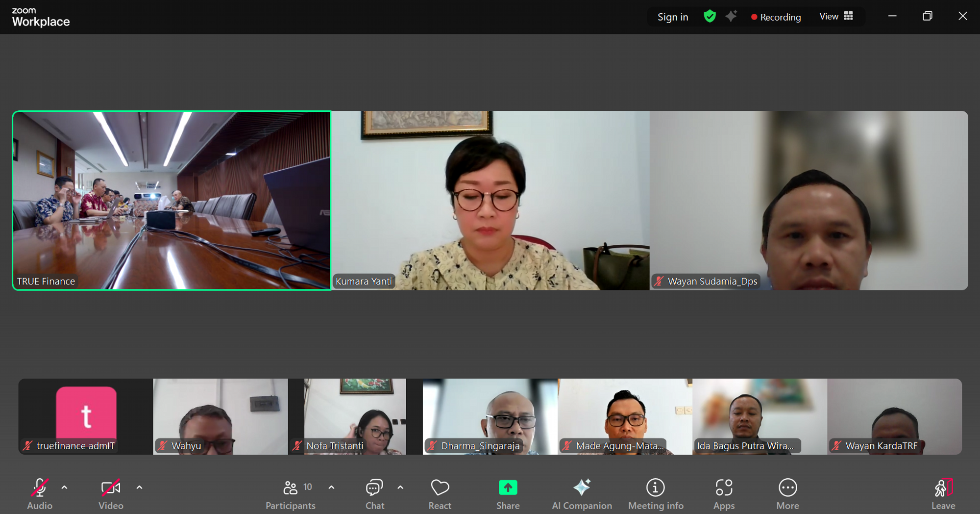980x514 pixels.
Task: Open the Participants panel
Action: pos(291,494)
